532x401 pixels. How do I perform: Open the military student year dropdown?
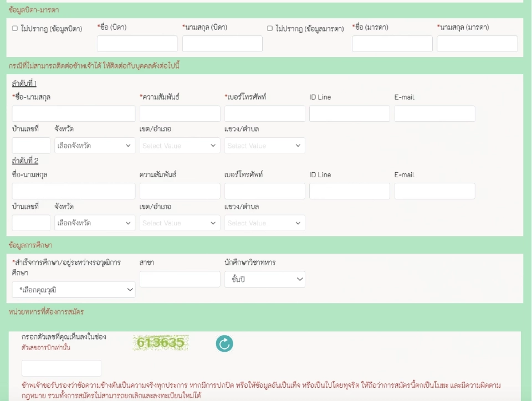pyautogui.click(x=264, y=279)
